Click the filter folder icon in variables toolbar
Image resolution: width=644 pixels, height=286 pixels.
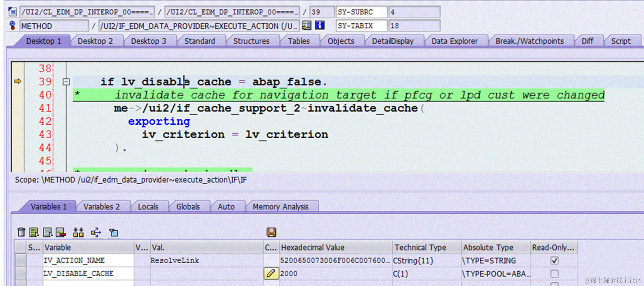[x=114, y=232]
